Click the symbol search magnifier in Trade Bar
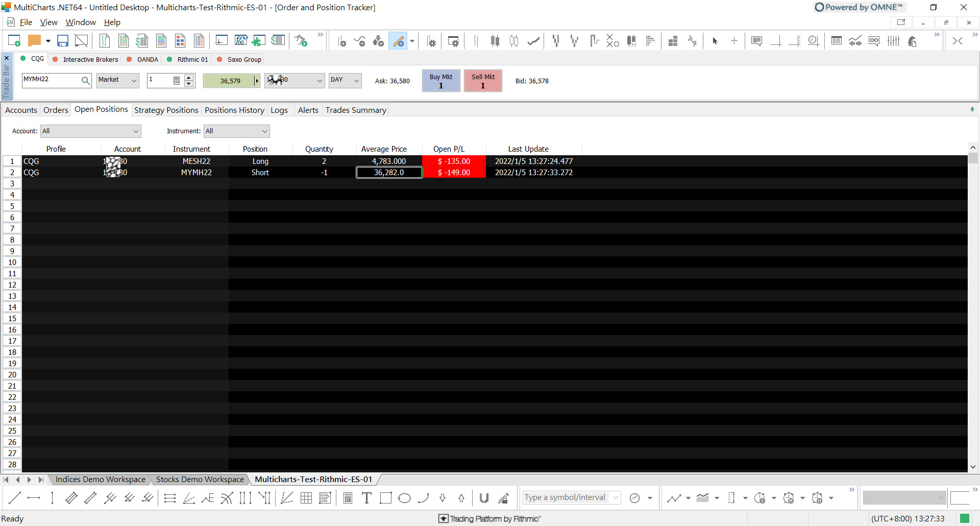 [85, 80]
